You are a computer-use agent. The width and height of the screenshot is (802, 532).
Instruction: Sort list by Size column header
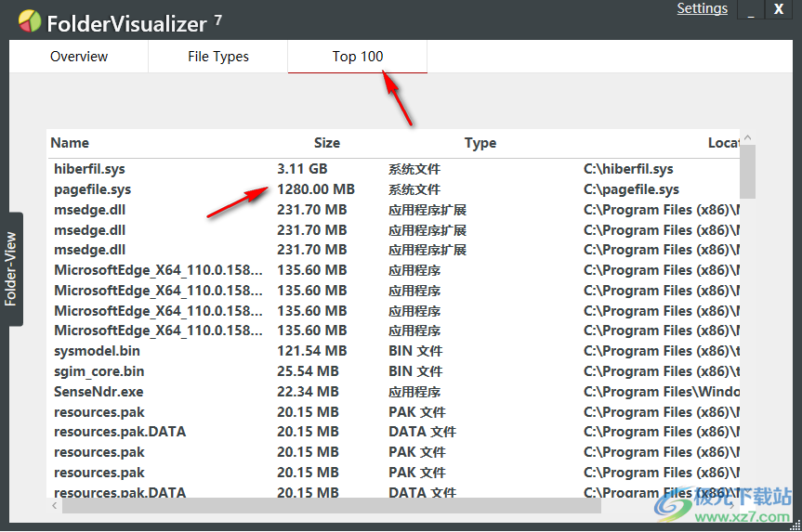[326, 143]
